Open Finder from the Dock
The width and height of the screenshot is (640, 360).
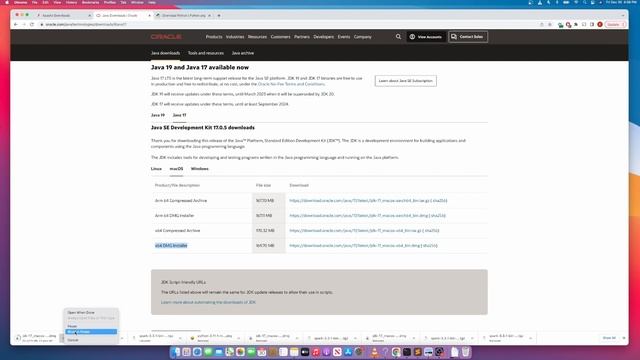[175, 351]
